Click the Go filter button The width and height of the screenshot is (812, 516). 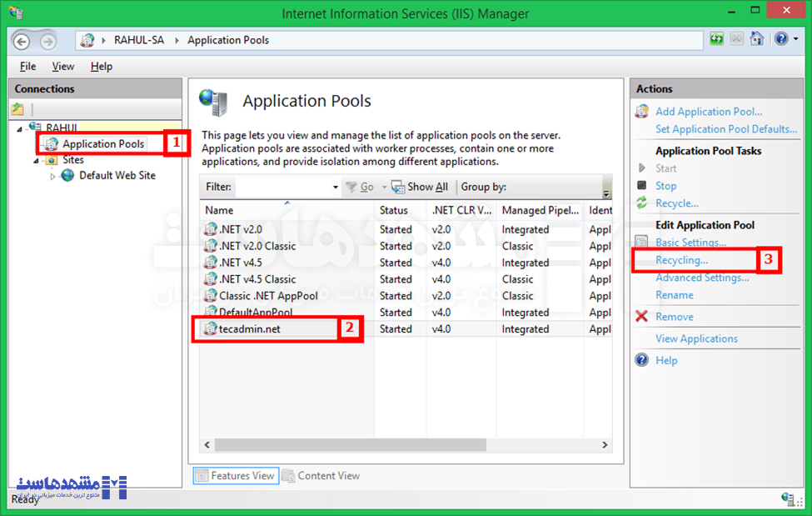coord(361,187)
